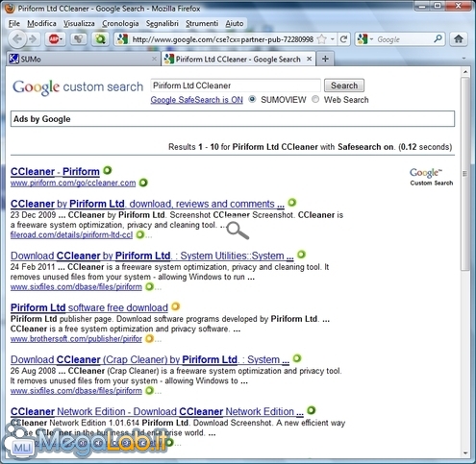Click the site identity icon in URL bar
Viewport: 476px width, 464px height.
(x=122, y=39)
